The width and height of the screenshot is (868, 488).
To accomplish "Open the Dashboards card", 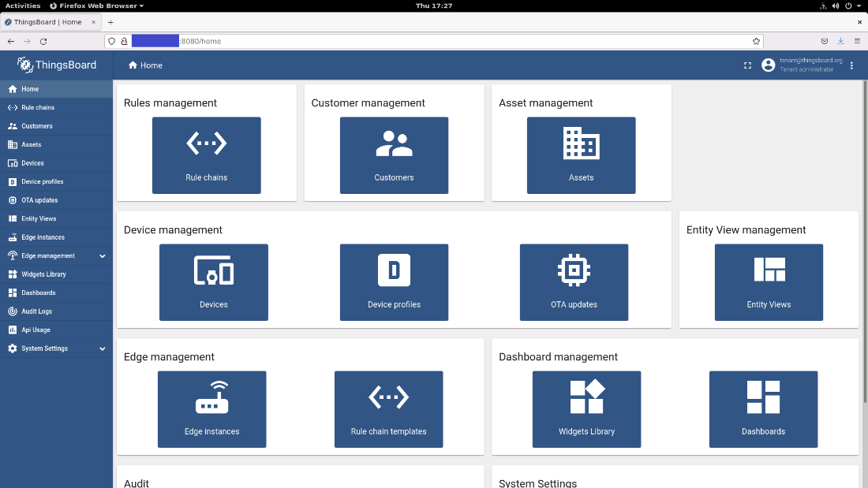I will pos(763,409).
